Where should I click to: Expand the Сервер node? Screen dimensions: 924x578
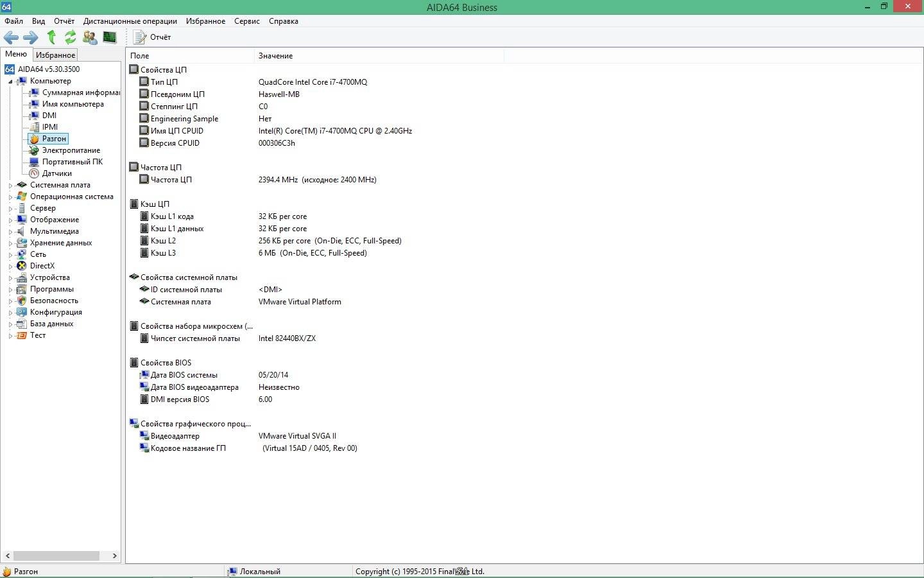[10, 209]
